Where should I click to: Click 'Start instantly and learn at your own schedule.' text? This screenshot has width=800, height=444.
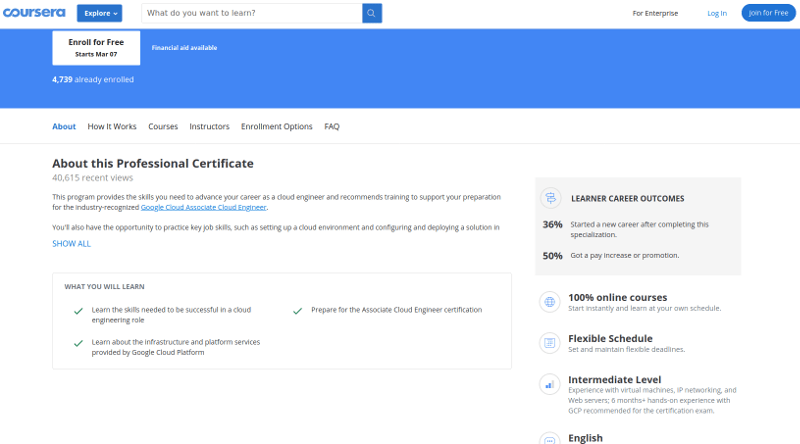(644, 308)
